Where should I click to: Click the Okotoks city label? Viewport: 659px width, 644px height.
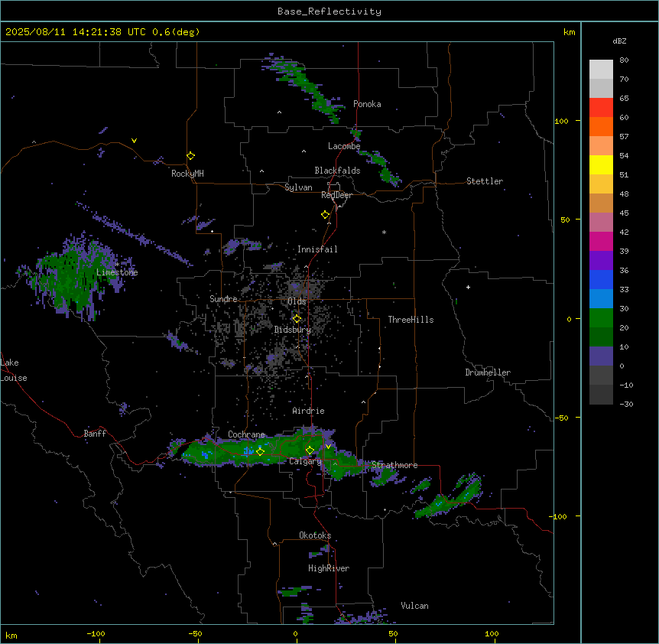315,535
